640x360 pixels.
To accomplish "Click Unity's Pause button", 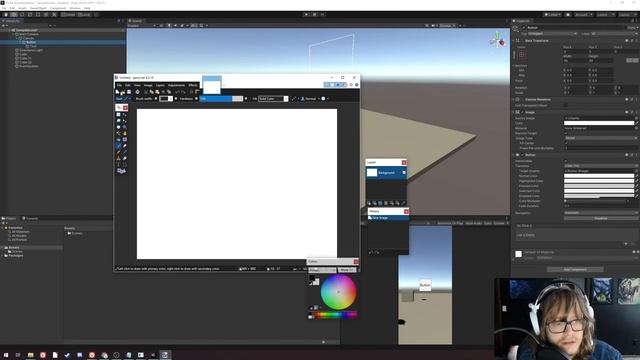I will pyautogui.click(x=314, y=14).
